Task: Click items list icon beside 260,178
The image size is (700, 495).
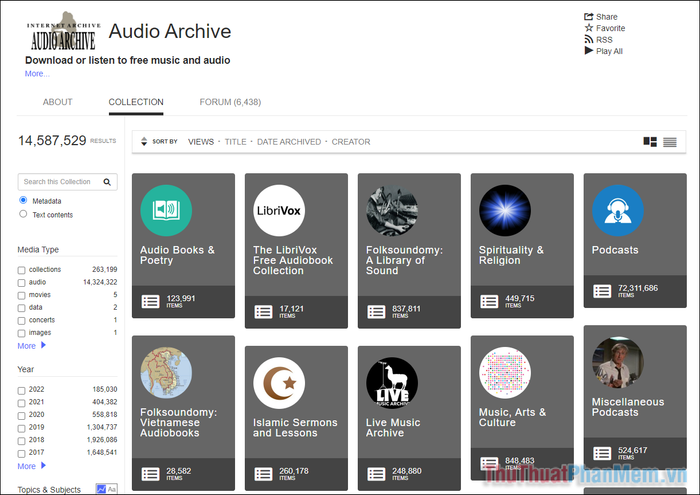Action: (263, 474)
